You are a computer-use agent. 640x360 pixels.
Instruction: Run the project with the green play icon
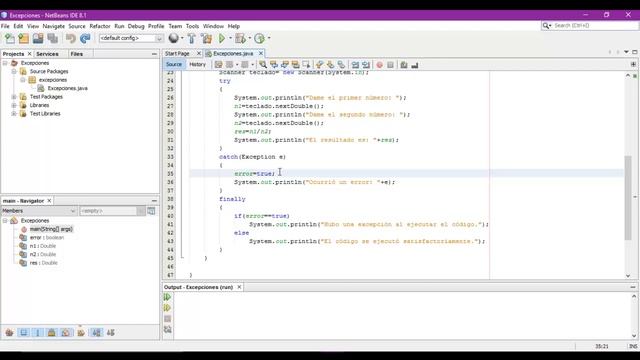222,38
